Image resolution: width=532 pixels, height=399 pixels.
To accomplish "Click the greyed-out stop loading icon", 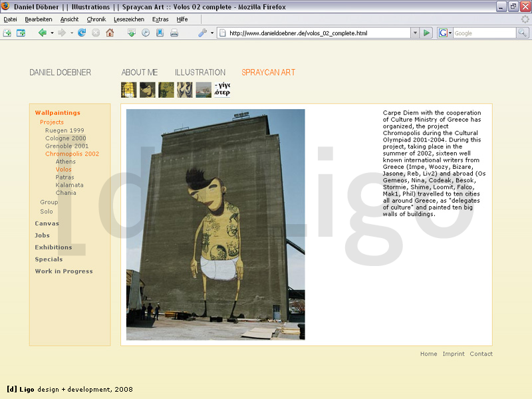I will click(96, 33).
